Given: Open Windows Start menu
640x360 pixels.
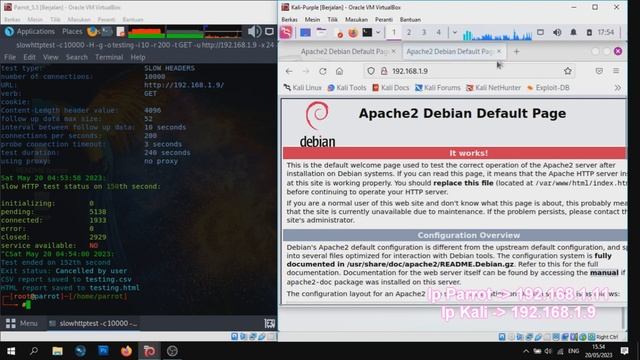Looking at the screenshot, I should [11, 351].
